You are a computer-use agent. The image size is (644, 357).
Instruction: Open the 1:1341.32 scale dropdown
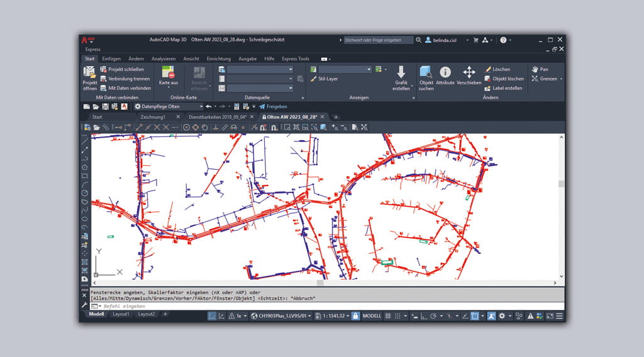[332, 316]
